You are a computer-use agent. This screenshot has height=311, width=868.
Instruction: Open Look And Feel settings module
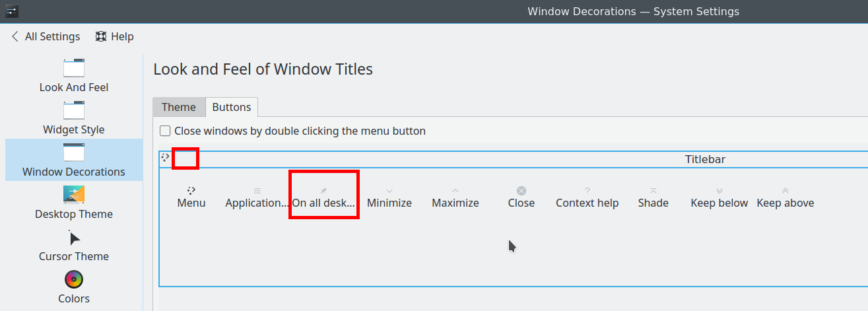74,76
